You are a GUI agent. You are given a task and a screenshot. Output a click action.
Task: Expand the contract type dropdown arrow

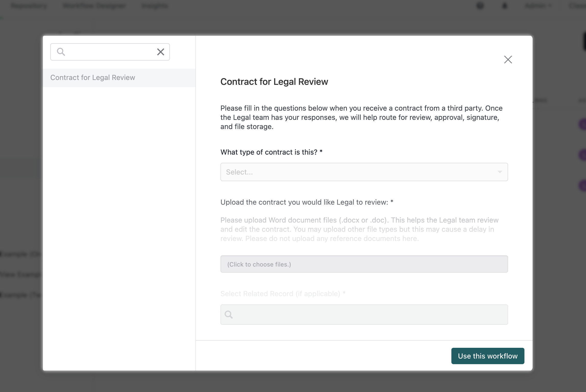coord(500,172)
